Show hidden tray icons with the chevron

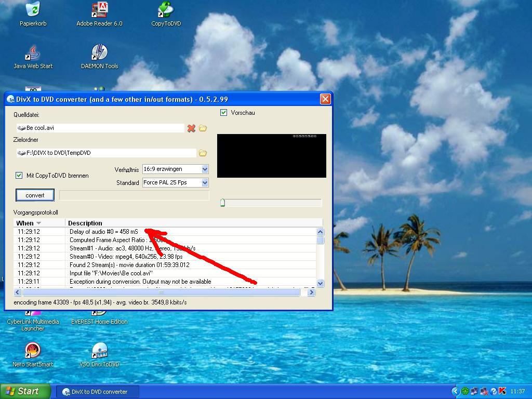455,391
